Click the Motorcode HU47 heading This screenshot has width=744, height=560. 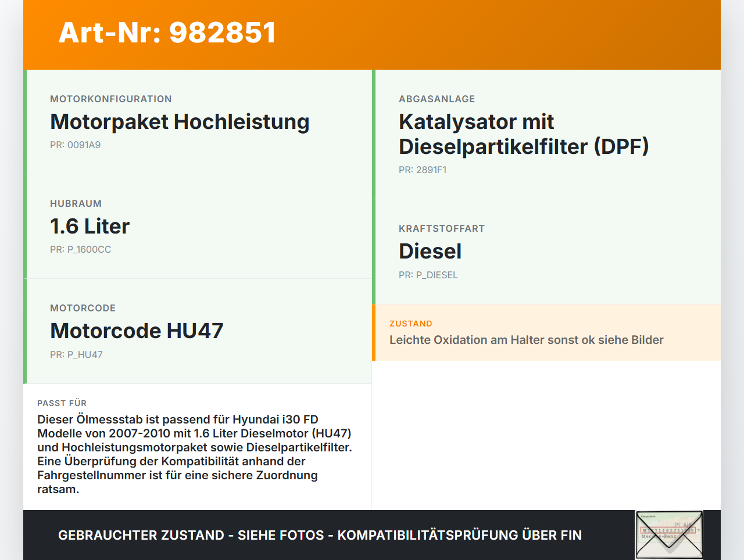[137, 331]
